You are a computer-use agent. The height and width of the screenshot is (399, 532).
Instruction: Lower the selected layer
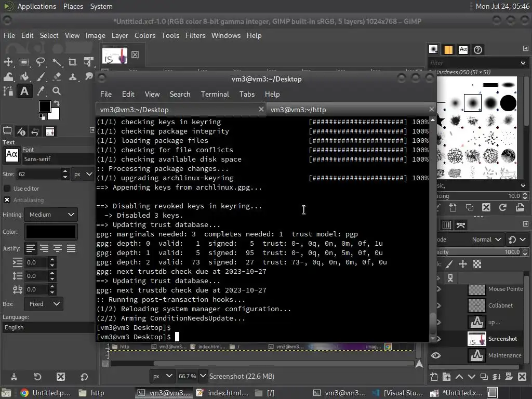(x=472, y=377)
